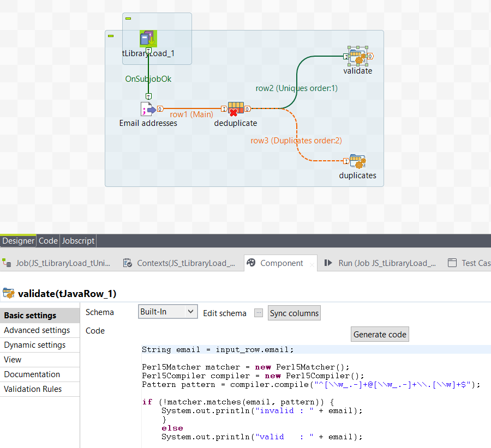Open the Schema Built-In dropdown
This screenshot has width=491, height=448.
(167, 312)
